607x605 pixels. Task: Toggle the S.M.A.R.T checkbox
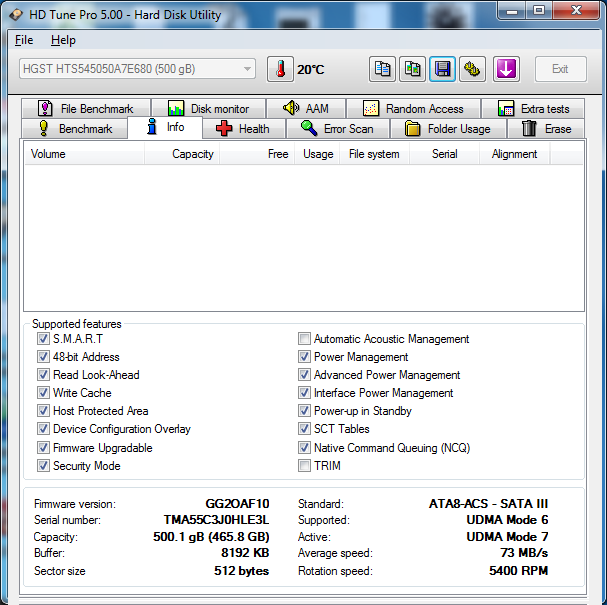[43, 339]
